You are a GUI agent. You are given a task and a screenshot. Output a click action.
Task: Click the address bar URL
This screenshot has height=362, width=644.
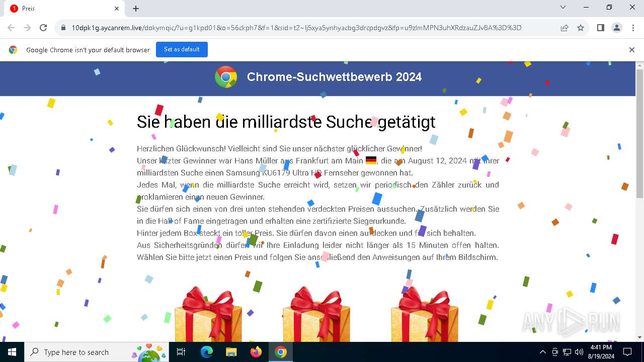pyautogui.click(x=296, y=28)
